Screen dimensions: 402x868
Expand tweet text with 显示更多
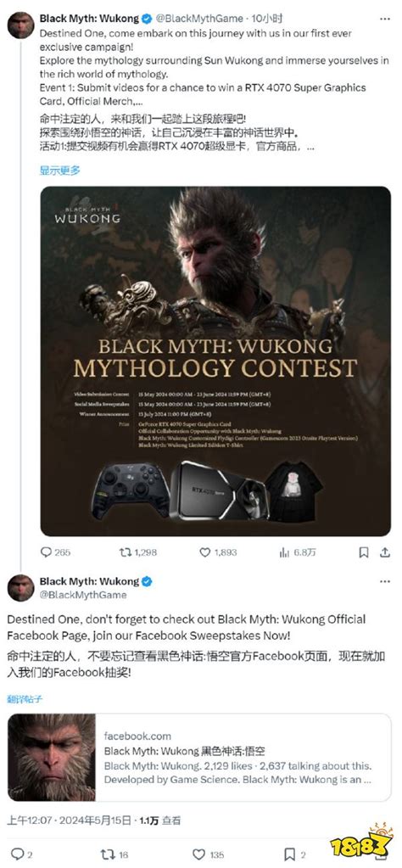click(x=59, y=170)
